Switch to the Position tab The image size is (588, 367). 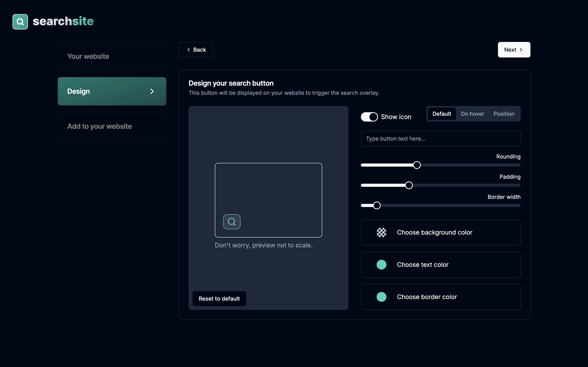(504, 114)
